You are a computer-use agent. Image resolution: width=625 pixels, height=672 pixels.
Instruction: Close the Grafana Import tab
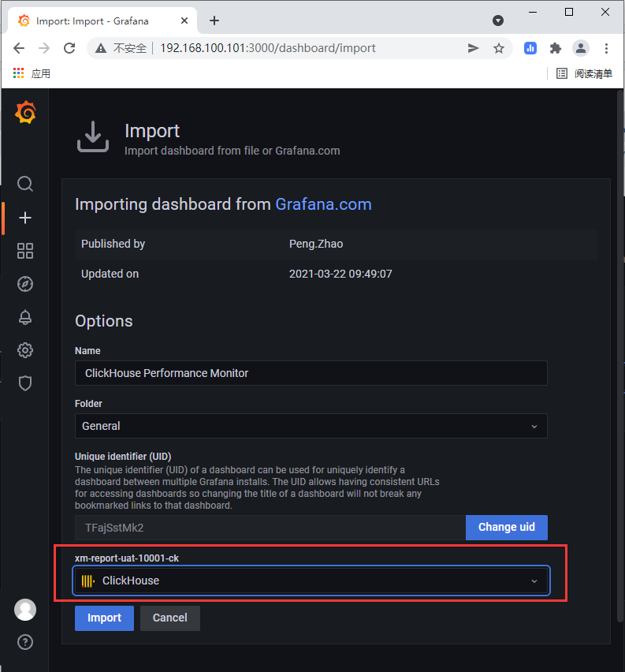184,21
